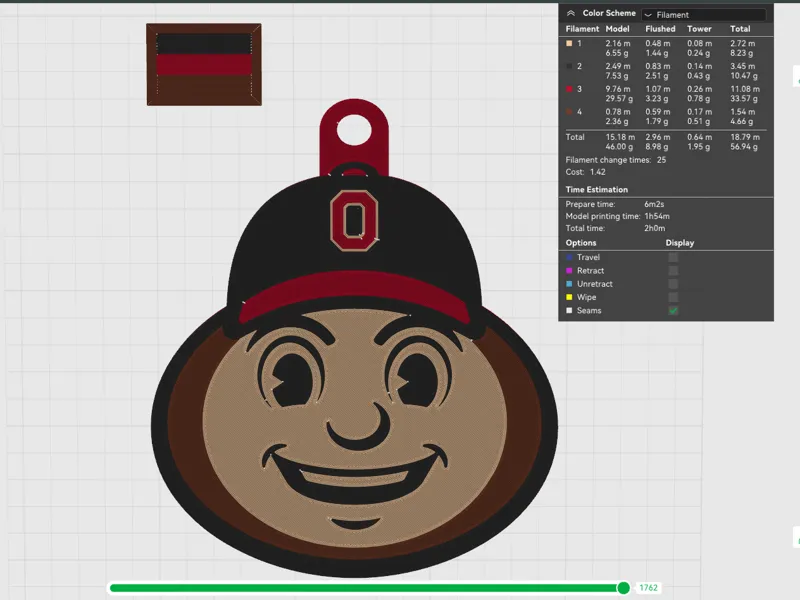This screenshot has width=800, height=600.
Task: Click filament 2 black color swatch
Action: [x=569, y=66]
